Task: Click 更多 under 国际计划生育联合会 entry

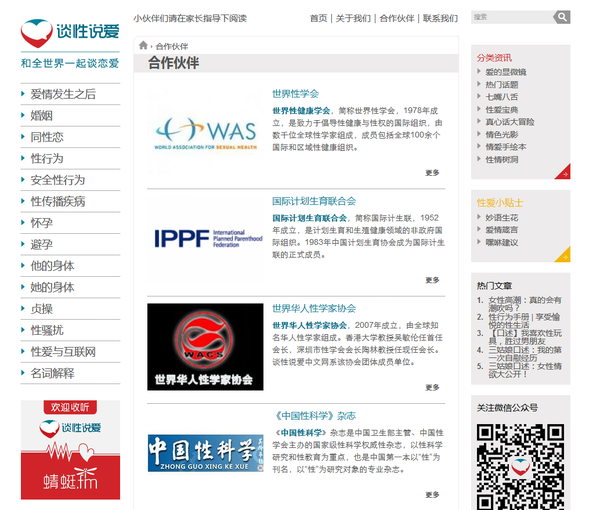Action: (432, 280)
